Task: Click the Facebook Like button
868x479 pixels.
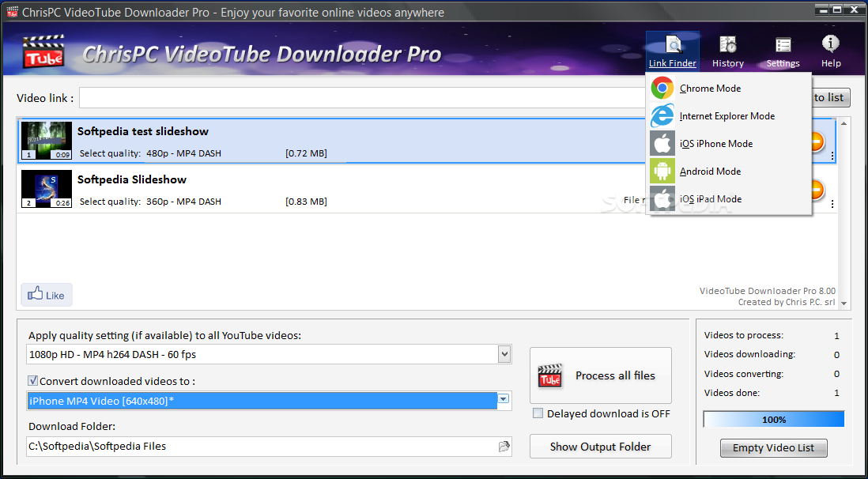Action: tap(47, 295)
